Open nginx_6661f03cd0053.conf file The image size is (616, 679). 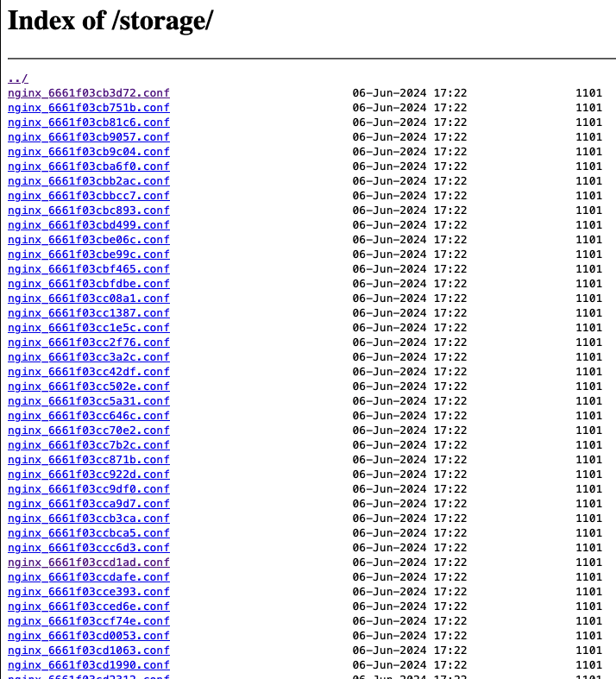click(89, 636)
